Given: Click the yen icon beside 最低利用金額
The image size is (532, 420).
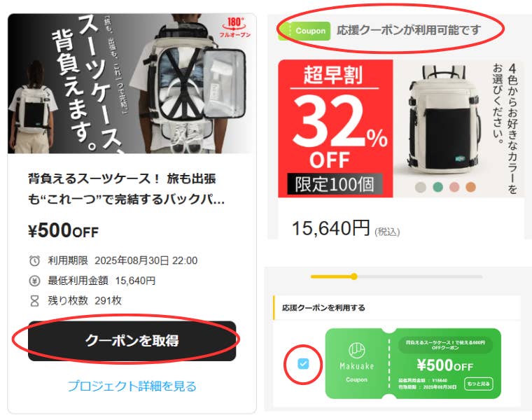Looking at the screenshot, I should click(34, 281).
